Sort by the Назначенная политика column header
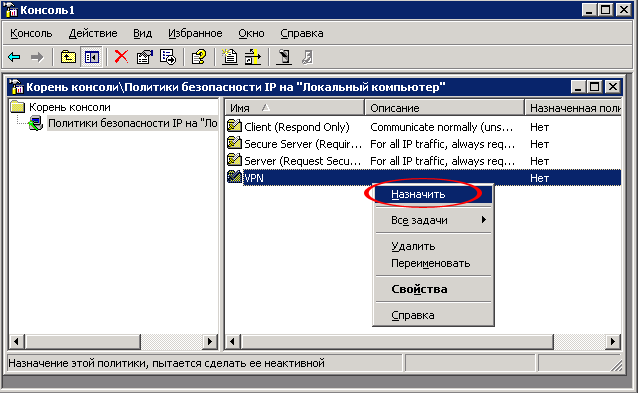Viewport: 638px width, 393px height. tap(573, 108)
